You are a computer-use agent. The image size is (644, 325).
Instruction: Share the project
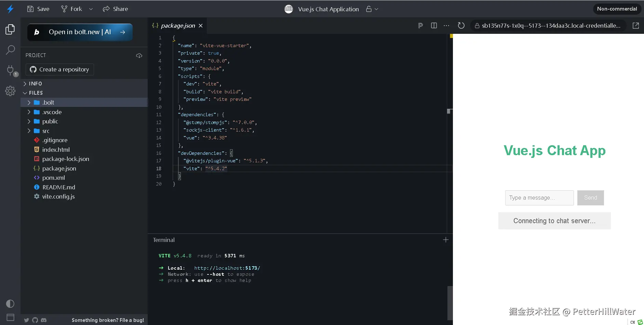pos(115,9)
